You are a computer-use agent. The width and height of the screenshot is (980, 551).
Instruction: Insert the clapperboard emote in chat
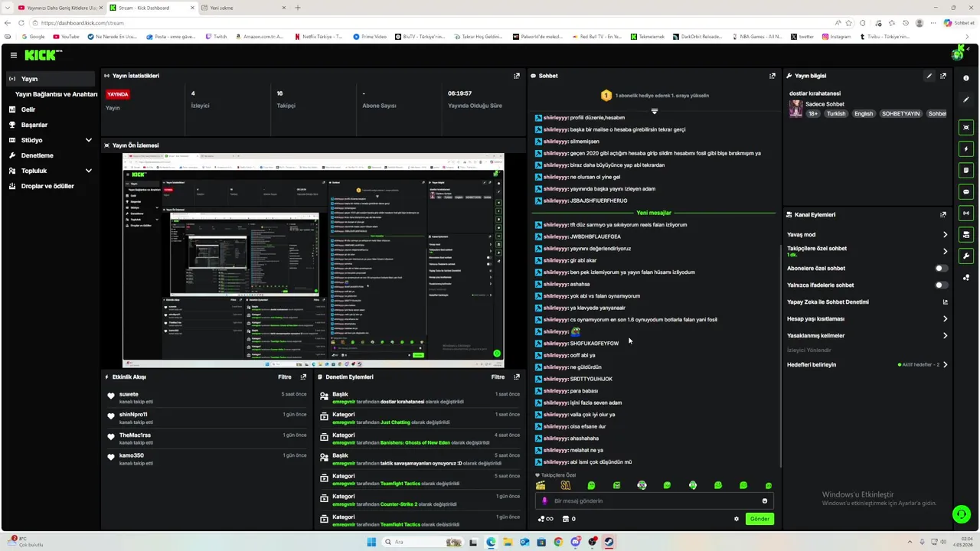[x=541, y=485]
